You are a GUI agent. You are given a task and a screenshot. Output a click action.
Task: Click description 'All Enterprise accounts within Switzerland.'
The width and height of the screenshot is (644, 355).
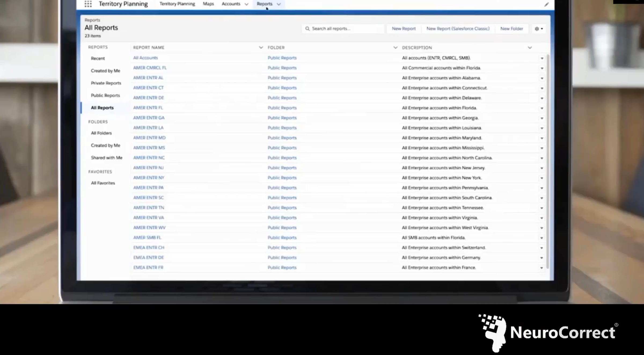pyautogui.click(x=444, y=247)
